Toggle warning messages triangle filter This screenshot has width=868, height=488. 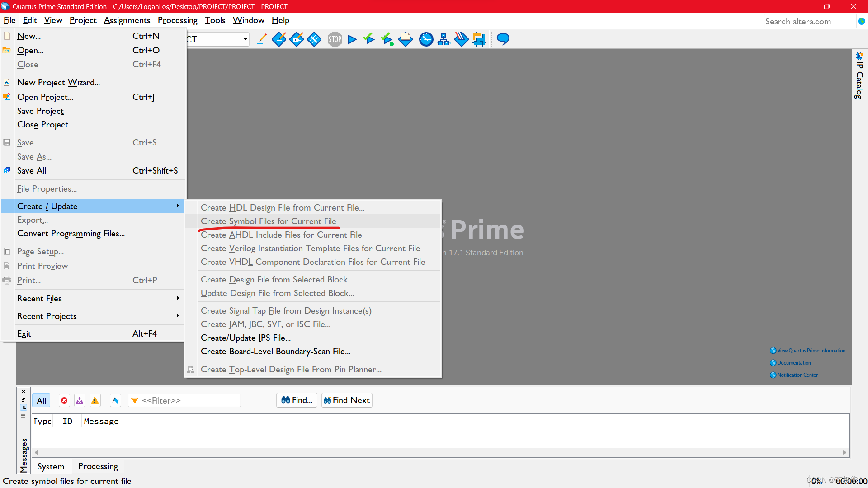click(x=95, y=400)
